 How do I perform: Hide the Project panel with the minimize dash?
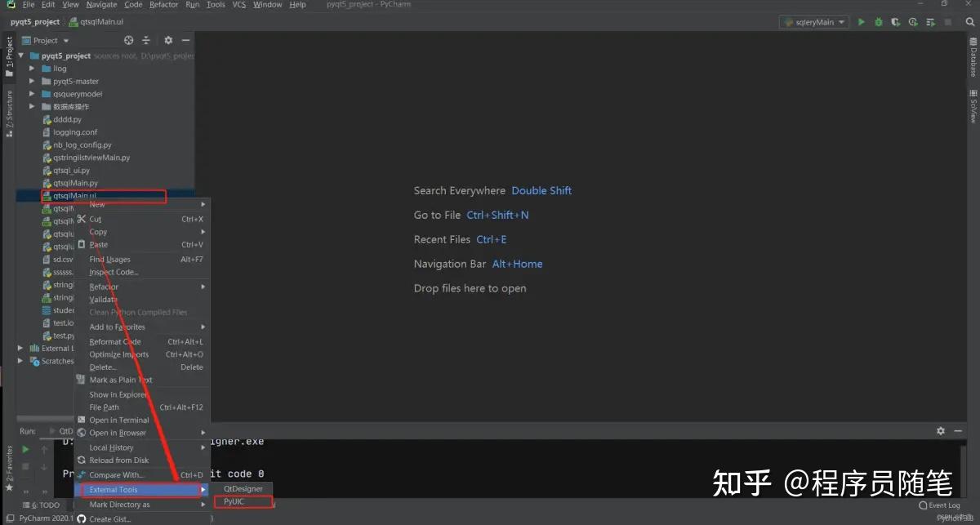tap(185, 40)
